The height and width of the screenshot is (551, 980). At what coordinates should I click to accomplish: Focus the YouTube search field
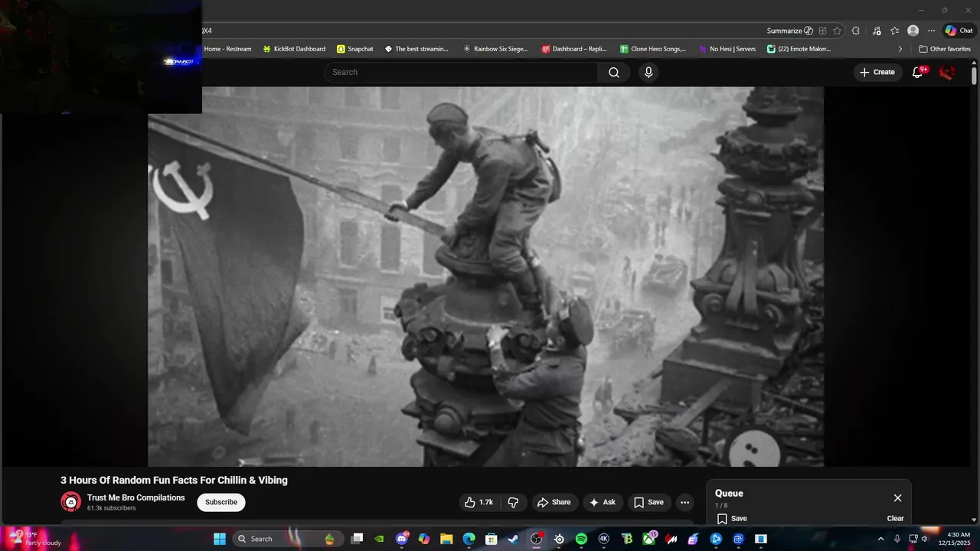tap(462, 72)
